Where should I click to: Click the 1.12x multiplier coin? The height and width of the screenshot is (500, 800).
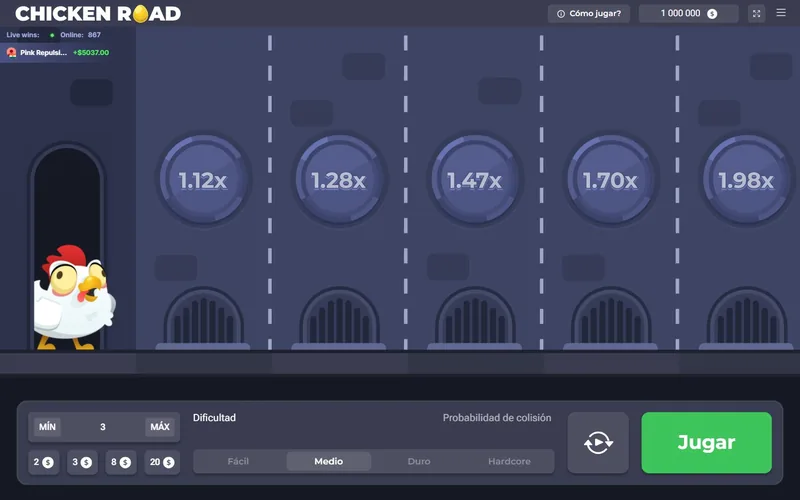point(203,180)
